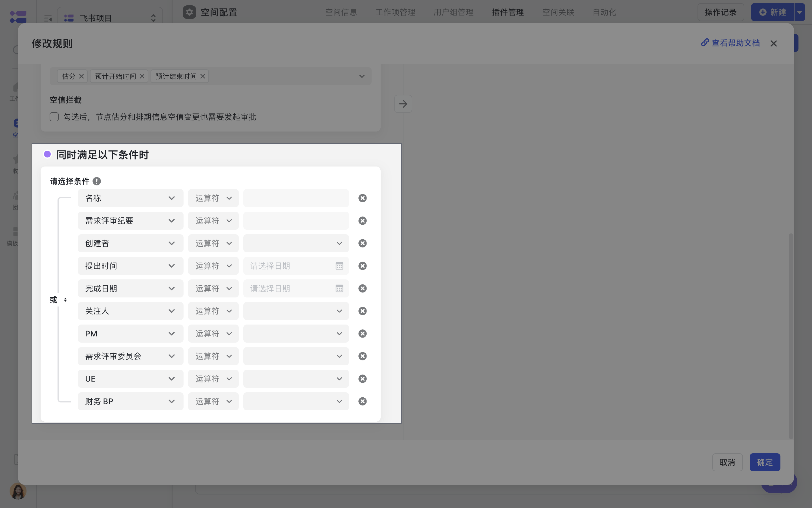Viewport: 812px width, 508px height.
Task: Open calendar icon in 提出时间 date field
Action: 339,266
